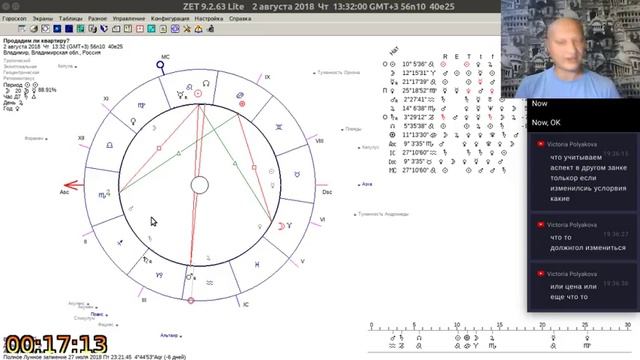Click the hand-over-document toolbar icon
This screenshot has height=360, width=640.
click(x=92, y=29)
